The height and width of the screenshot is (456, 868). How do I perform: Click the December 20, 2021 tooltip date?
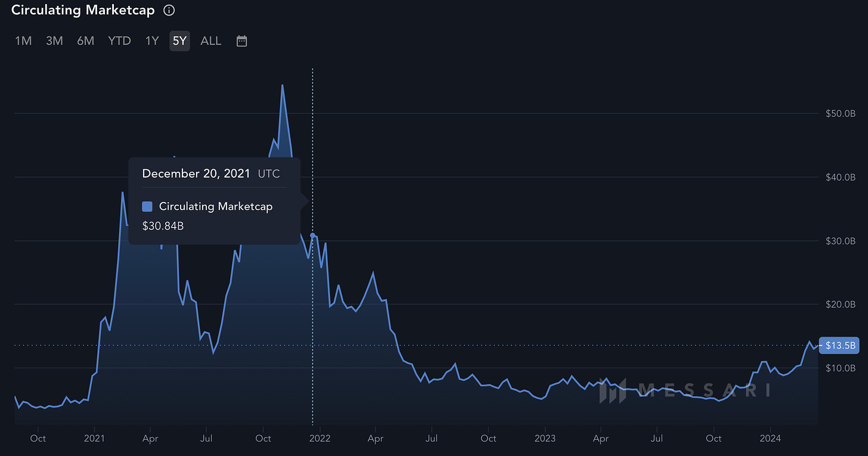tap(196, 173)
